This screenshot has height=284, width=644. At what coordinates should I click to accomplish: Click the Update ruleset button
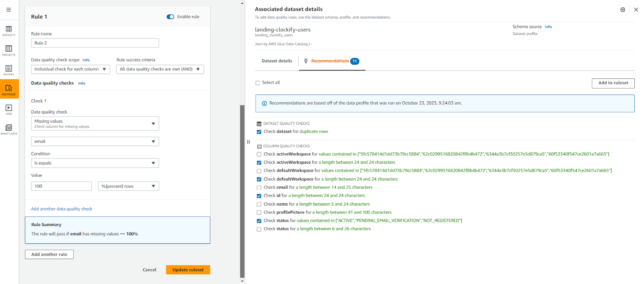click(x=188, y=270)
